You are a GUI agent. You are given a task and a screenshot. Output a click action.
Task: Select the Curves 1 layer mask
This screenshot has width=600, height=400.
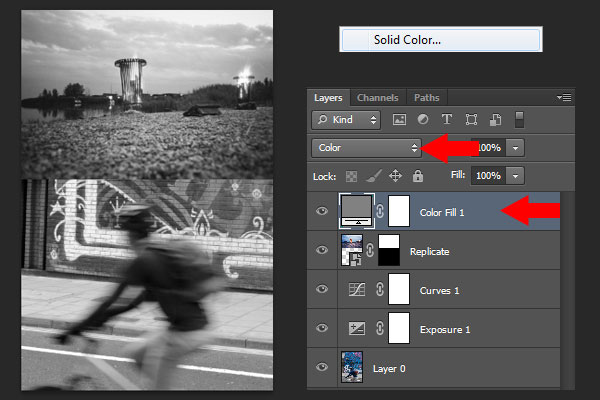[x=399, y=289]
